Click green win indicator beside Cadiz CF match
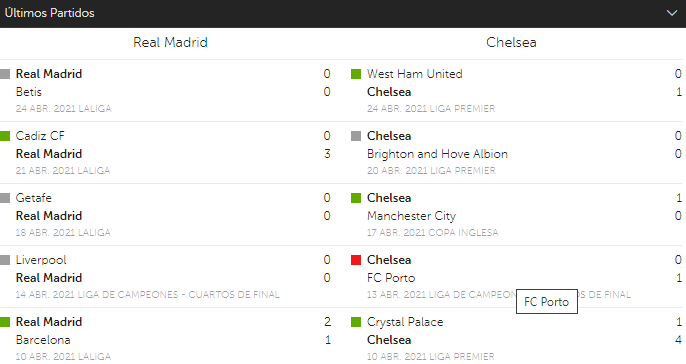The height and width of the screenshot is (364, 686). coord(5,136)
